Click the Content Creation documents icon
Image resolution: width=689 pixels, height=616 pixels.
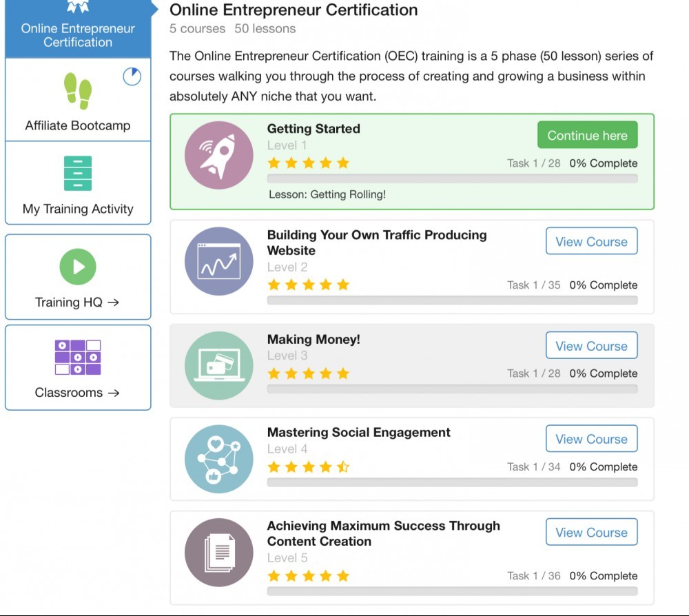[219, 553]
